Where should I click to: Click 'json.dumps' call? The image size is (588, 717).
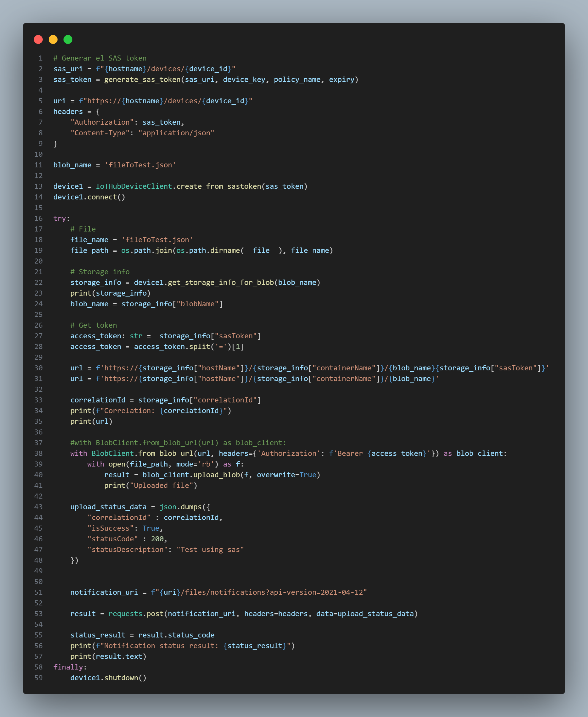pyautogui.click(x=180, y=507)
